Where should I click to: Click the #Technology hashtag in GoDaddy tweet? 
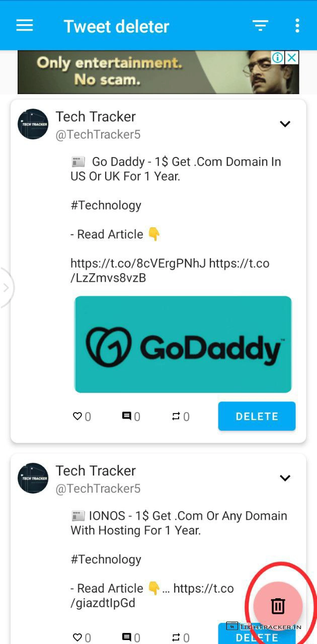tap(106, 205)
